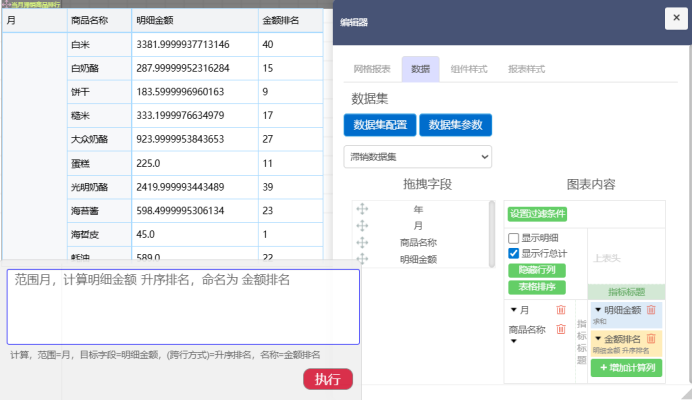Click the drag handle icon beside 商品名称 field
This screenshot has height=400, width=692.
point(362,242)
